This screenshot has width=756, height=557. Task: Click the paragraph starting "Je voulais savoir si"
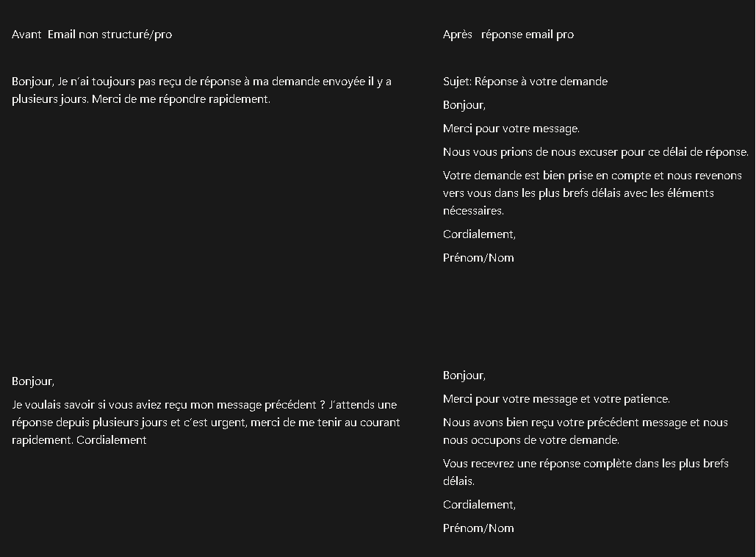point(206,423)
